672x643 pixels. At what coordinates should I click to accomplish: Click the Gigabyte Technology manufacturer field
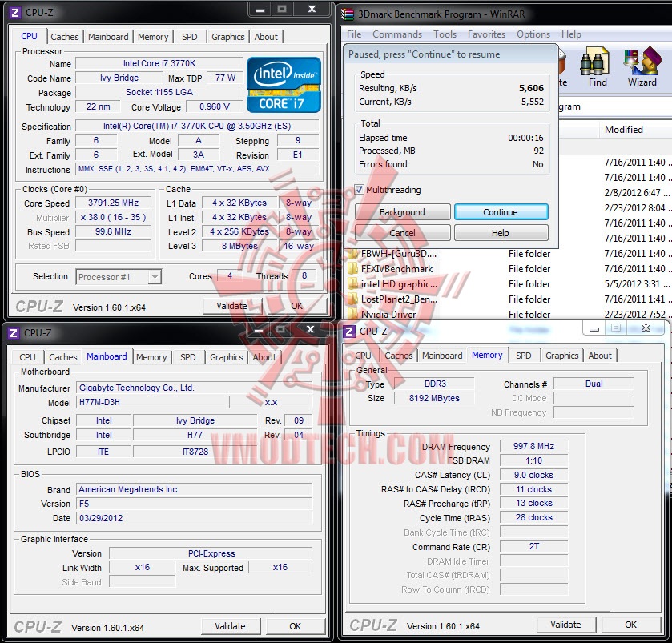click(195, 388)
